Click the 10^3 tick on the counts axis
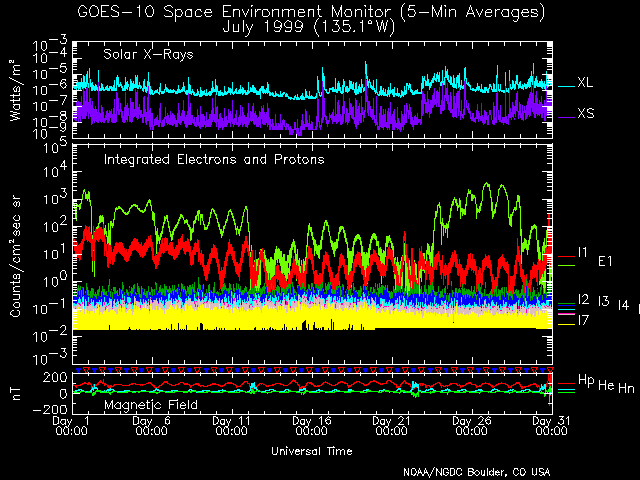 pos(56,197)
